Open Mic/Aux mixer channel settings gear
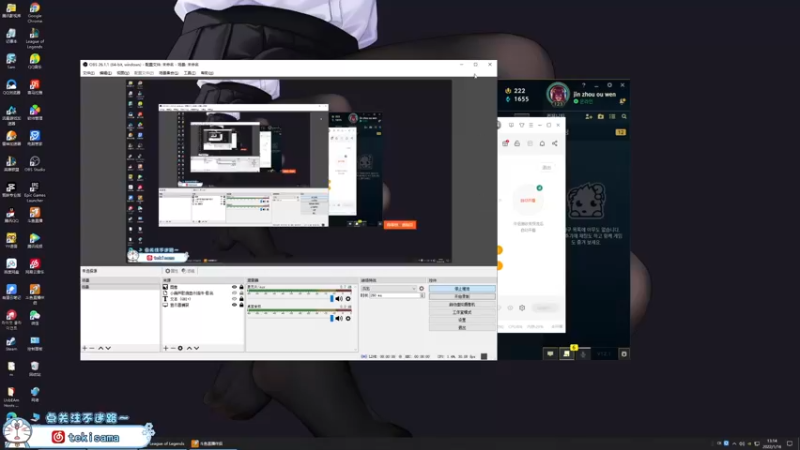Screen dimensions: 800x450 pos(348,299)
